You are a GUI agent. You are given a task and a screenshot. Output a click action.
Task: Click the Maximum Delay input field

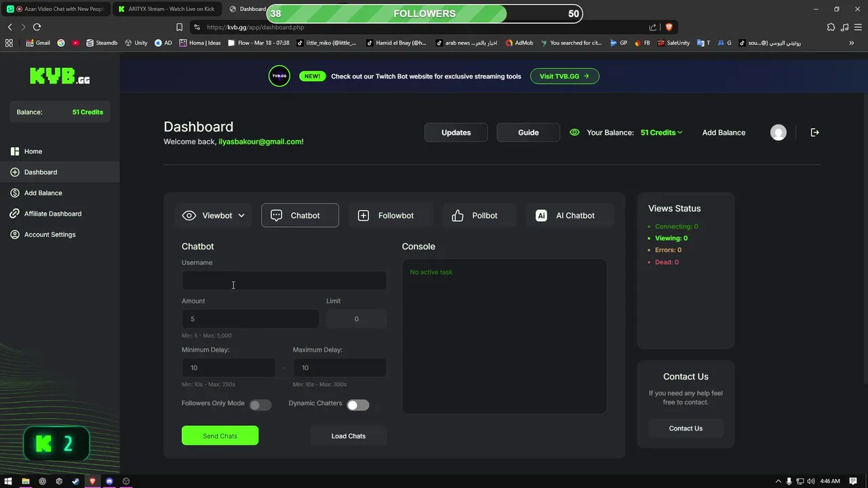[340, 367]
